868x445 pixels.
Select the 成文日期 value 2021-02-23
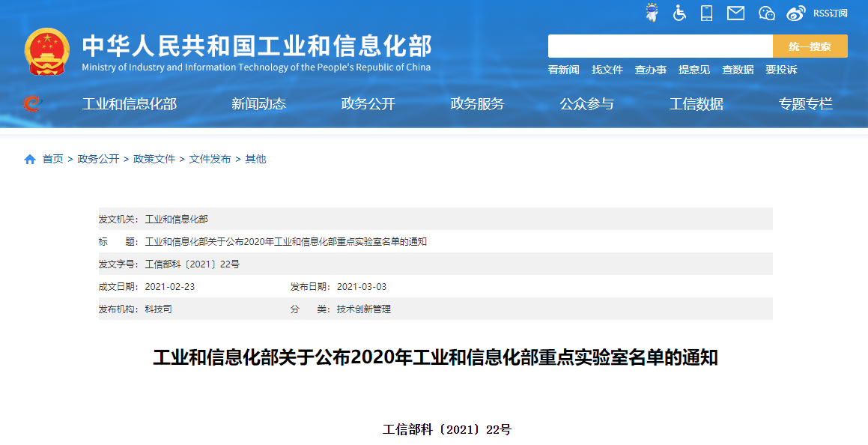pyautogui.click(x=170, y=287)
